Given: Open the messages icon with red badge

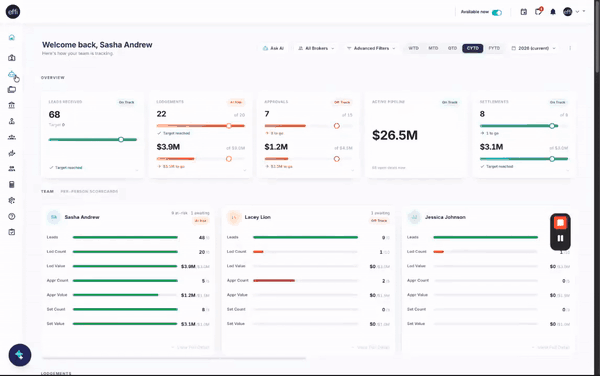Looking at the screenshot, I should (538, 11).
